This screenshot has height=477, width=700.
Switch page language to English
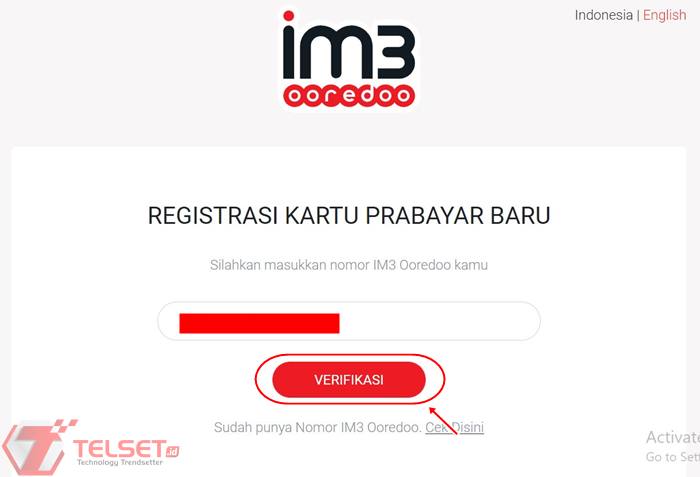[664, 15]
